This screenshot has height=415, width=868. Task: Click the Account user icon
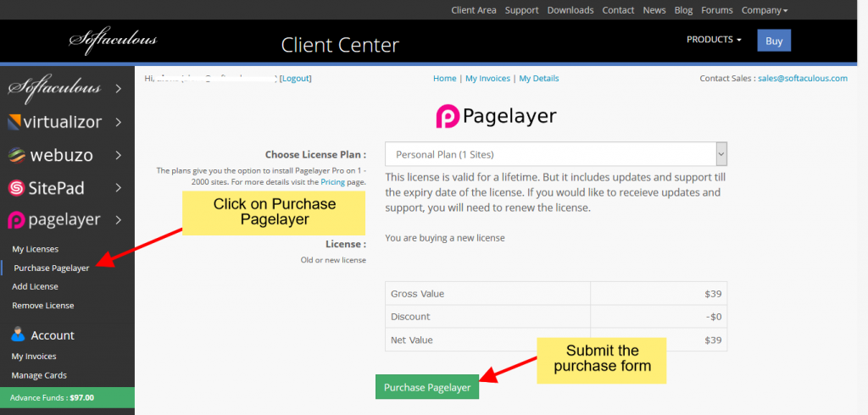[18, 335]
